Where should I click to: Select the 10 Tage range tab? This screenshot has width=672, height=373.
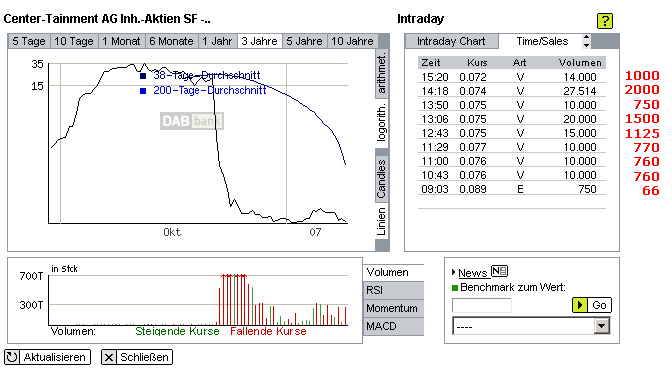pos(74,41)
